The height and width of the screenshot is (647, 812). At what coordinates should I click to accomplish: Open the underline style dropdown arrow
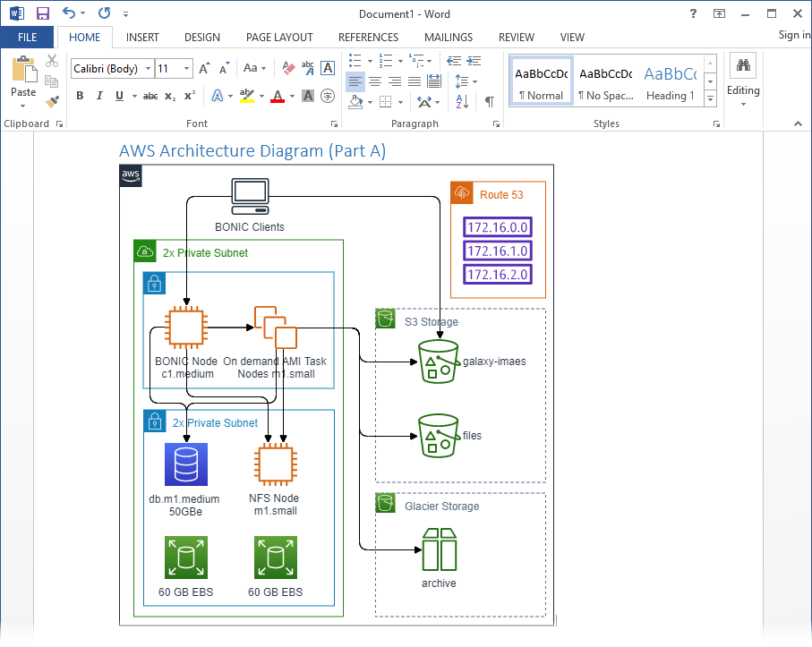click(x=134, y=96)
